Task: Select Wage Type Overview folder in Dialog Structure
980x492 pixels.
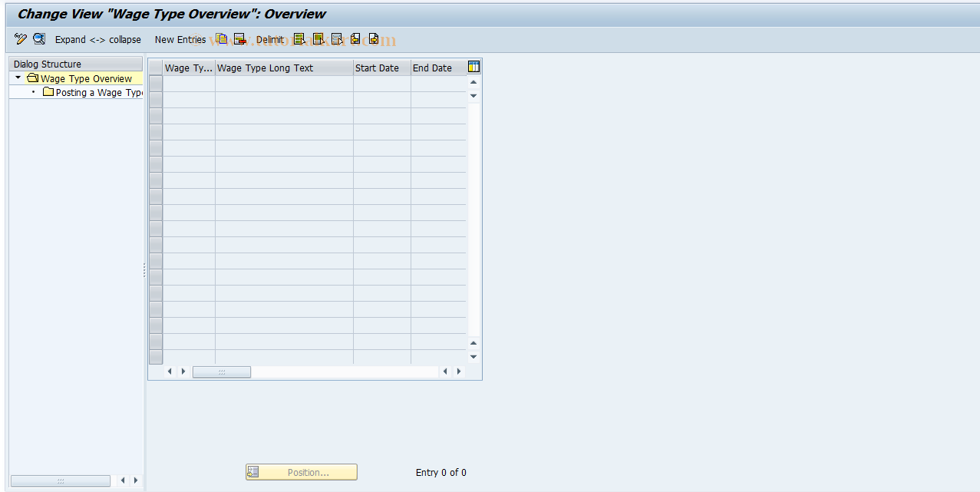Action: (79, 78)
